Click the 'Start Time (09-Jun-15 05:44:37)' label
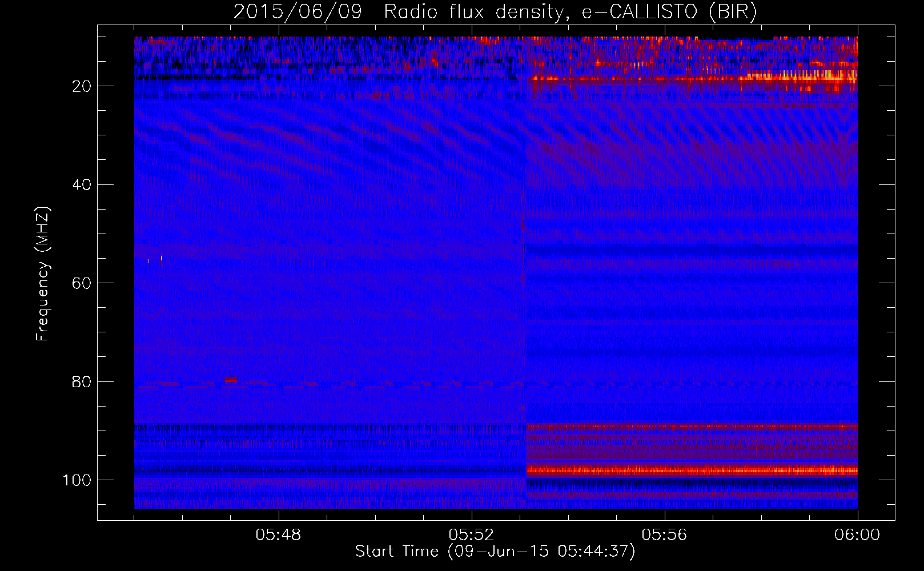924x571 pixels. coord(495,552)
